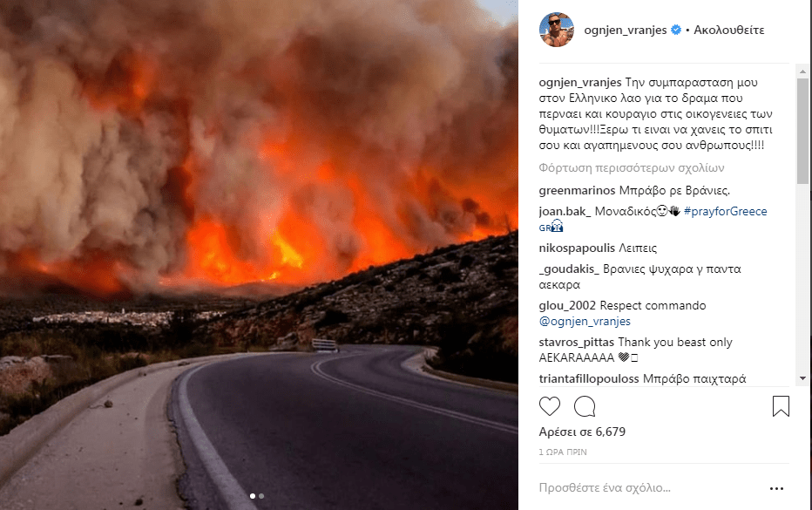812x510 pixels.
Task: Open #prayforGreece hashtag link
Action: click(725, 212)
